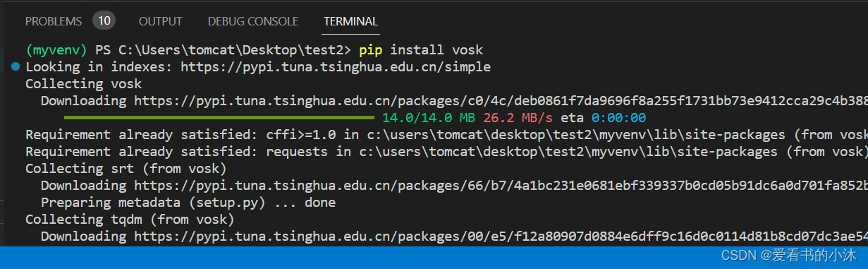Click the C:\Users\tomcat\Desktop\test2 prompt path
This screenshot has height=269, width=868.
[224, 50]
